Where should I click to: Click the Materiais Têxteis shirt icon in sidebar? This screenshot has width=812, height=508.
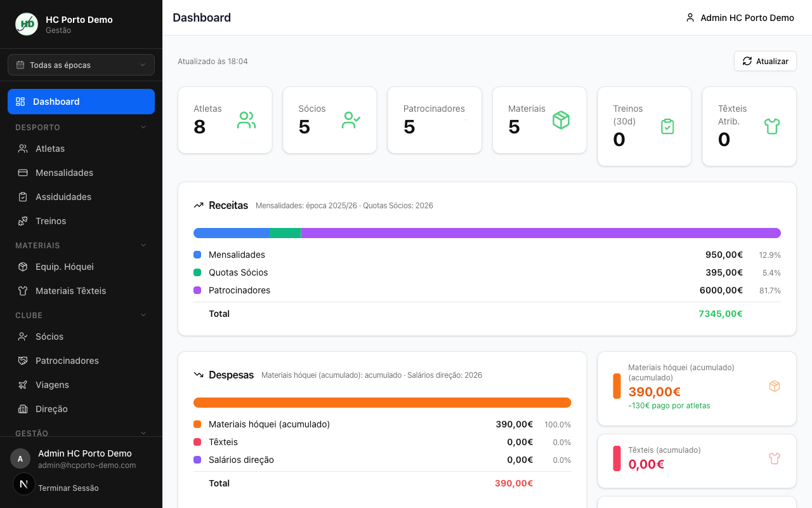23,291
